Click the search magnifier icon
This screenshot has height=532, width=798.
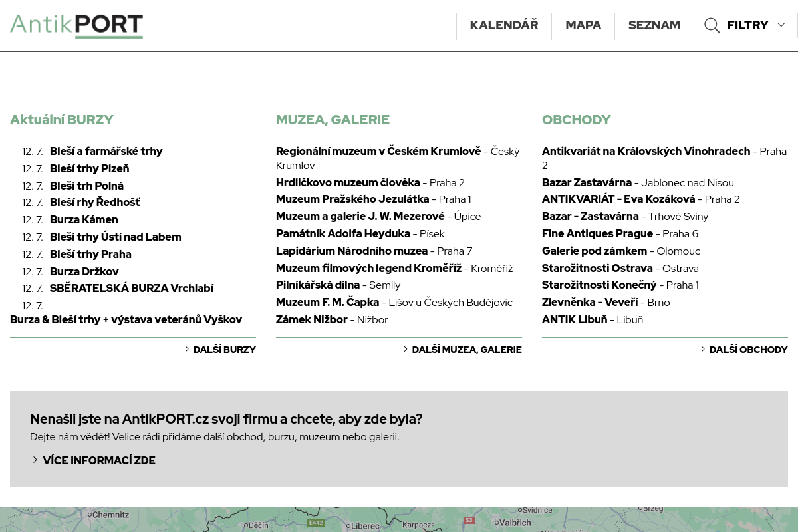(712, 26)
